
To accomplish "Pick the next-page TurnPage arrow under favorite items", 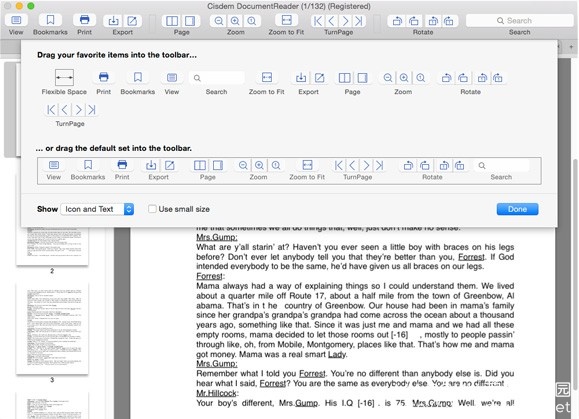I will click(x=78, y=110).
